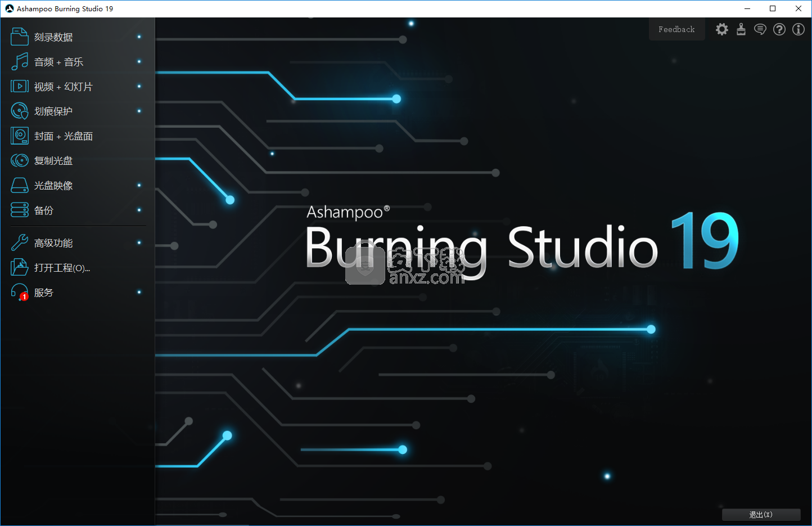
Task: Expand submenu dot next to 光盘映像
Action: [139, 185]
